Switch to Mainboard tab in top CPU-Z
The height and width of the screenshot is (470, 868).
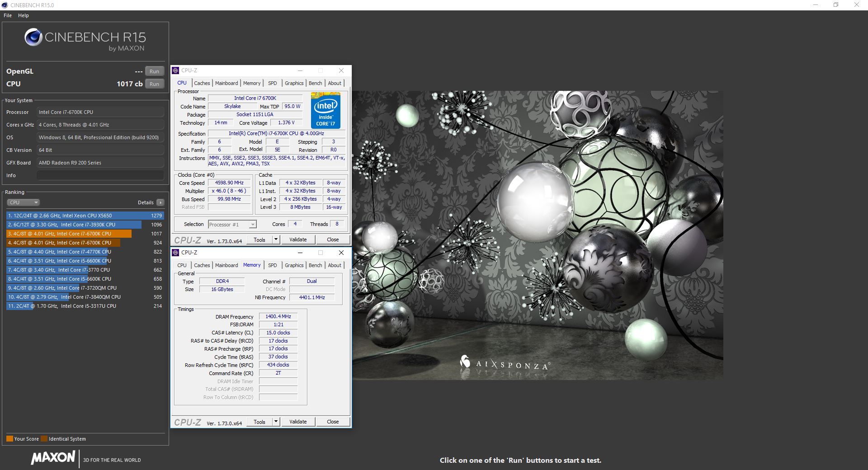coord(226,83)
